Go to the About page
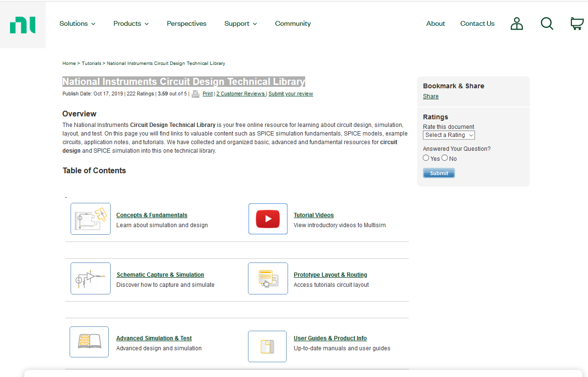The width and height of the screenshot is (588, 377). point(435,23)
